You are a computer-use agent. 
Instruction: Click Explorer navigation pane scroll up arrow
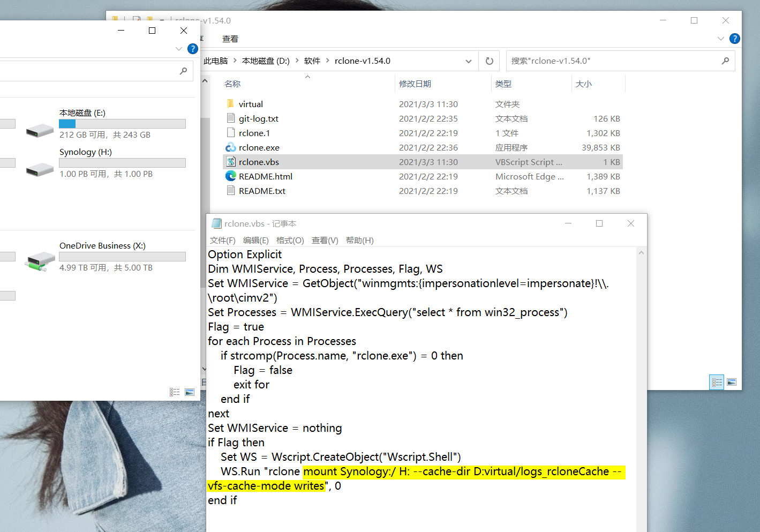click(205, 81)
